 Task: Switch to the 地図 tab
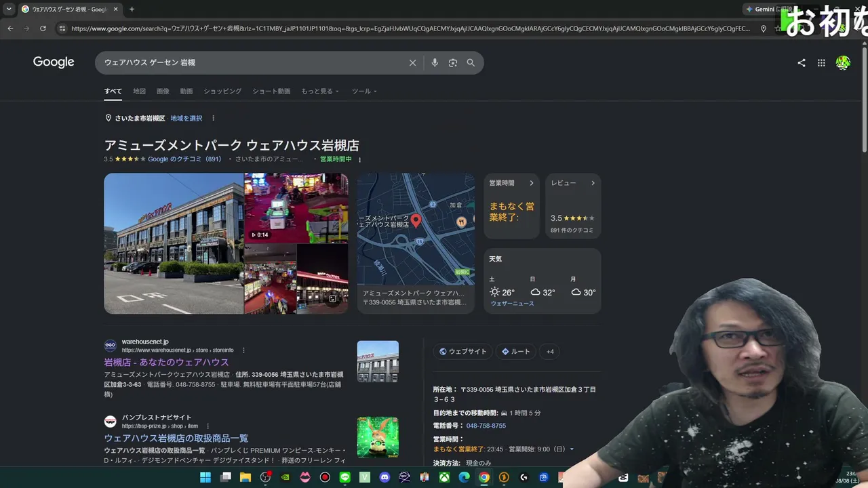coord(139,91)
